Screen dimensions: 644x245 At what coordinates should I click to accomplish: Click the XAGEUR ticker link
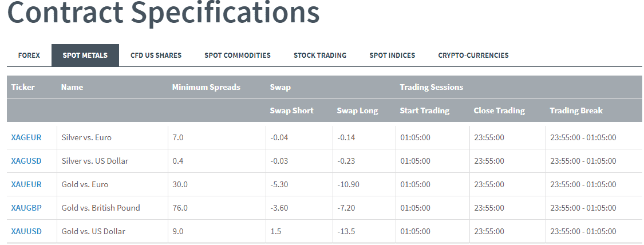(x=26, y=138)
